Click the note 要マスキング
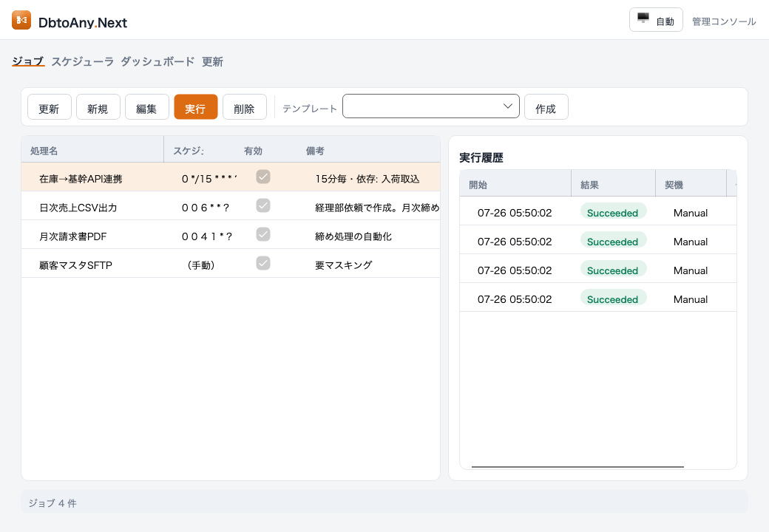The image size is (769, 532). pyautogui.click(x=343, y=265)
